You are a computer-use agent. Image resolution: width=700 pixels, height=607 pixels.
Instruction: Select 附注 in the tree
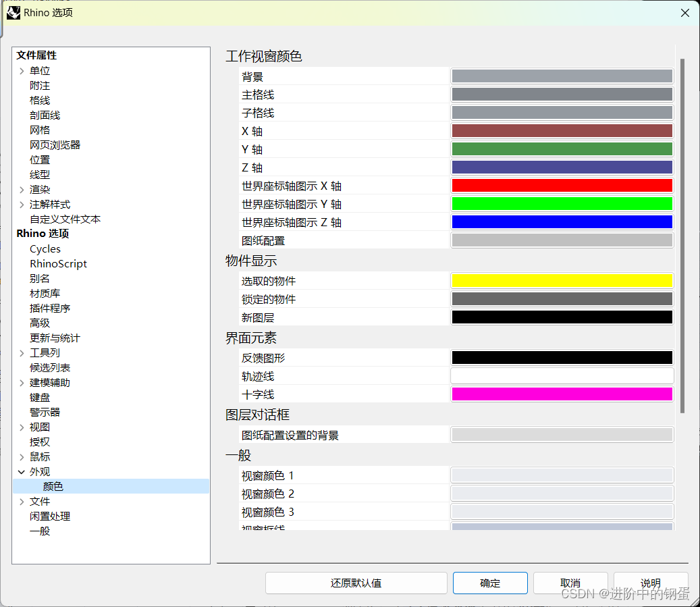(40, 85)
